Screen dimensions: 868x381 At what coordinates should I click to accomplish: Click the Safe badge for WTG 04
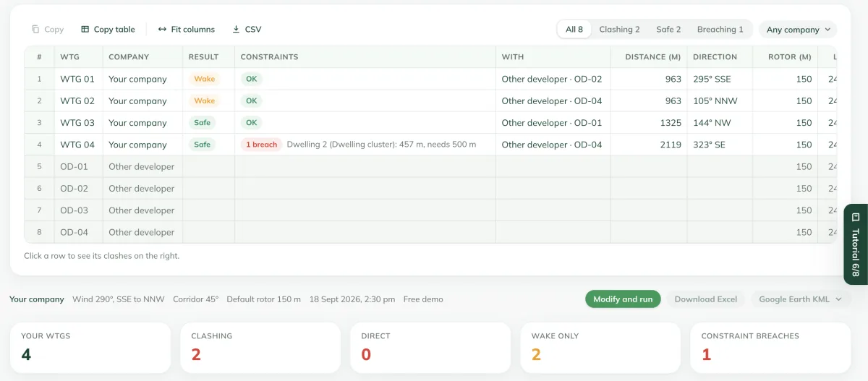pos(203,145)
